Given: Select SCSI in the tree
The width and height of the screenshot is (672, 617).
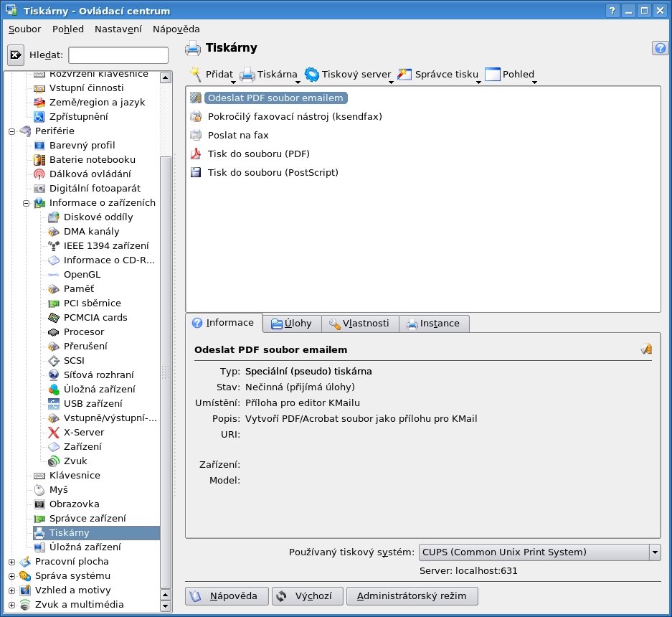Looking at the screenshot, I should coord(74,361).
